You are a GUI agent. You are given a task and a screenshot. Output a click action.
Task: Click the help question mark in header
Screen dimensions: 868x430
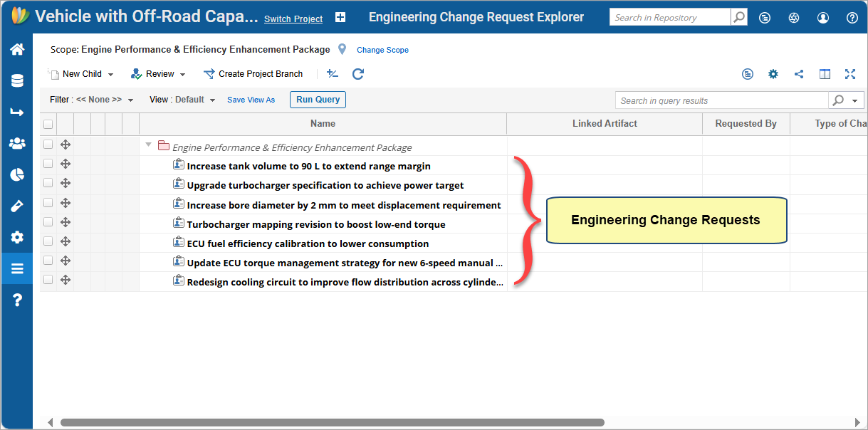click(852, 18)
